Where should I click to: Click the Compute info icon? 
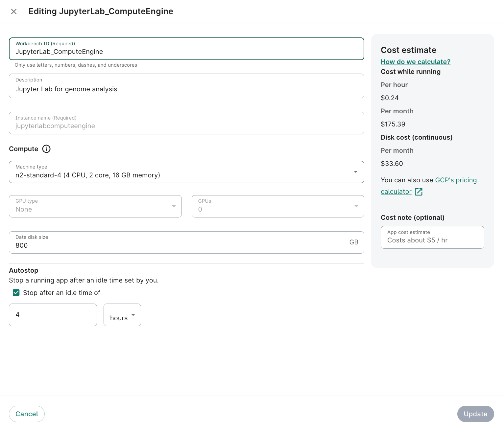point(46,149)
